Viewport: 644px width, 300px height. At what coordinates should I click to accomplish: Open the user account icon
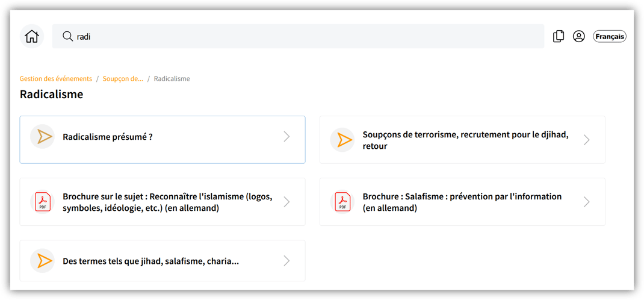[x=579, y=37]
